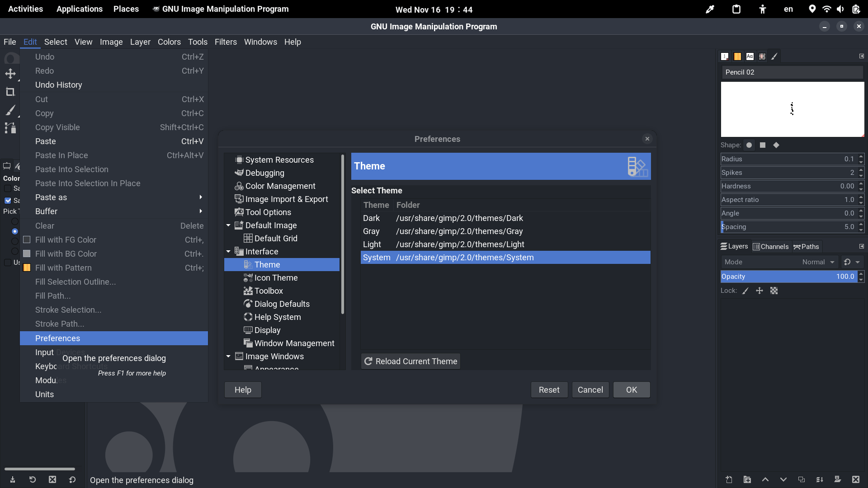Check the 'Sa' checkbox in tool options
This screenshot has width=868, height=488.
tap(8, 189)
